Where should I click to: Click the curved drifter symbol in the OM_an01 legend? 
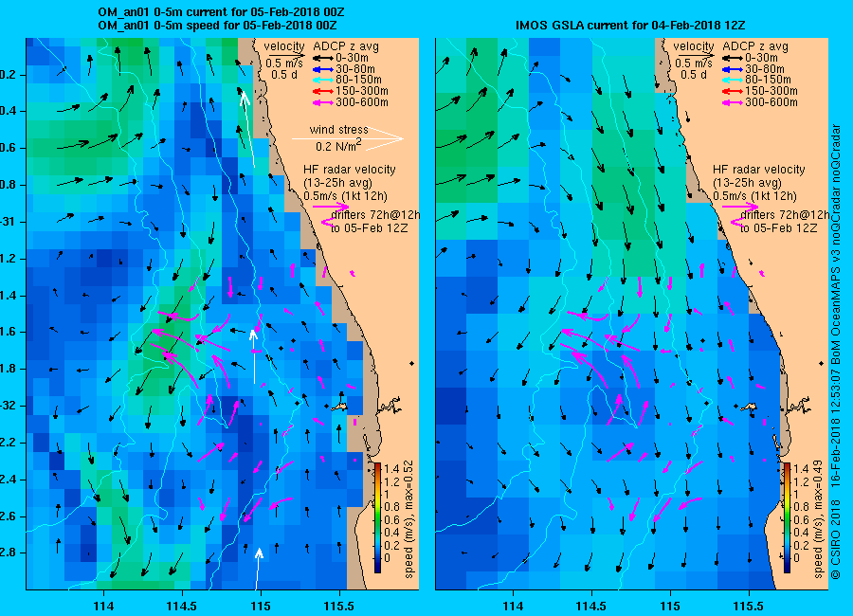(326, 222)
